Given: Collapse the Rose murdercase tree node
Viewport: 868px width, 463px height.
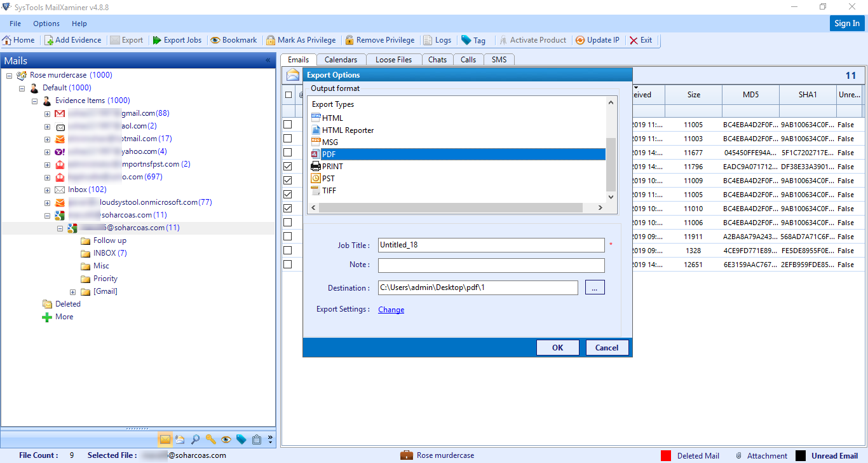Looking at the screenshot, I should click(x=9, y=75).
